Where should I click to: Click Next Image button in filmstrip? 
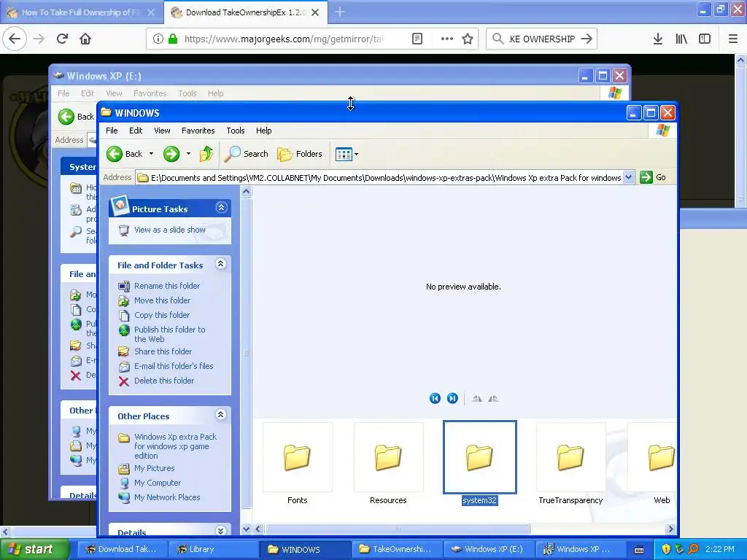[x=452, y=398]
